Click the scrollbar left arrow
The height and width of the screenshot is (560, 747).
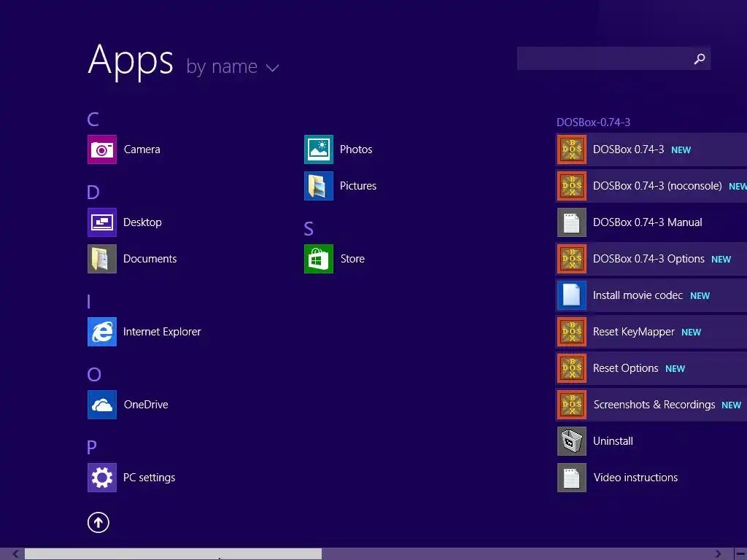click(x=16, y=554)
